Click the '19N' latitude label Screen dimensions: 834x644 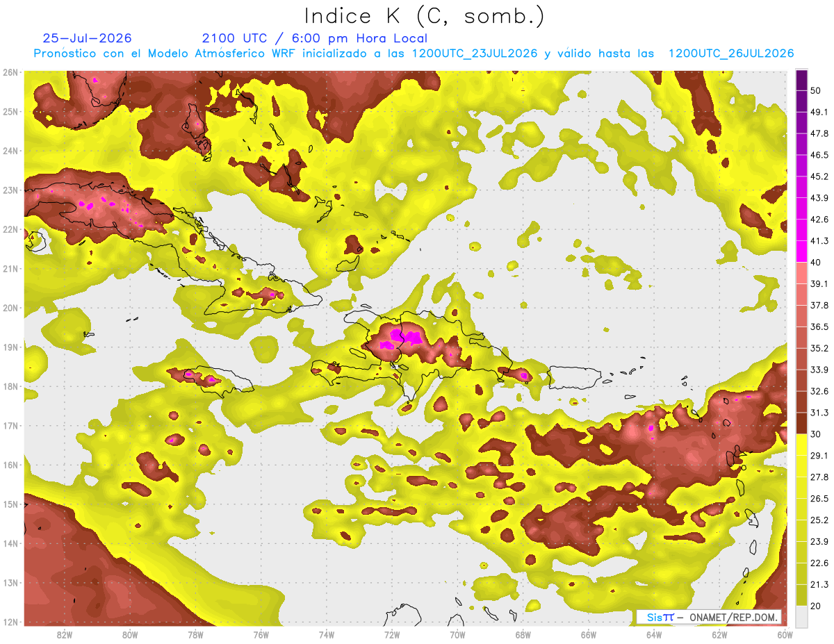pos(10,347)
